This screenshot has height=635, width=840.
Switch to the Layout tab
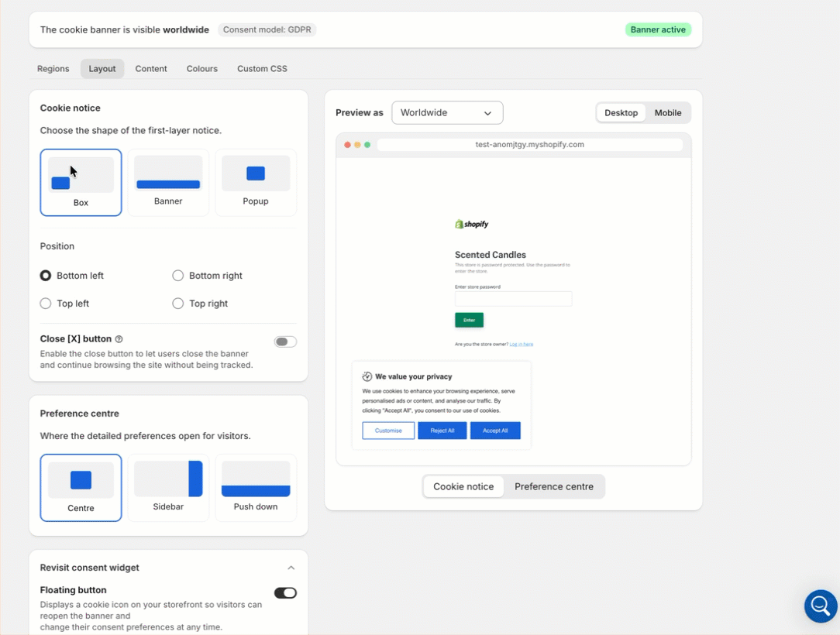click(102, 68)
